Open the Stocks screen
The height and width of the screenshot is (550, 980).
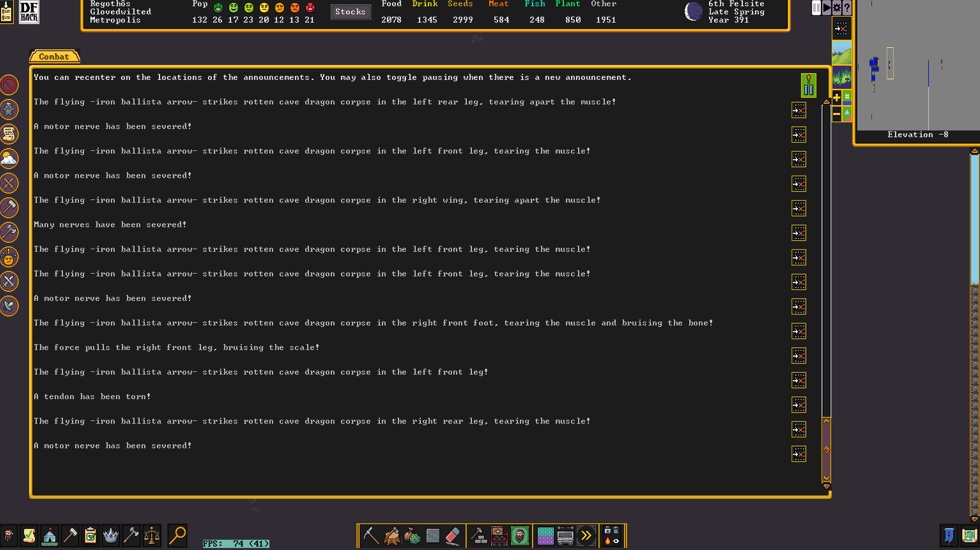(350, 12)
